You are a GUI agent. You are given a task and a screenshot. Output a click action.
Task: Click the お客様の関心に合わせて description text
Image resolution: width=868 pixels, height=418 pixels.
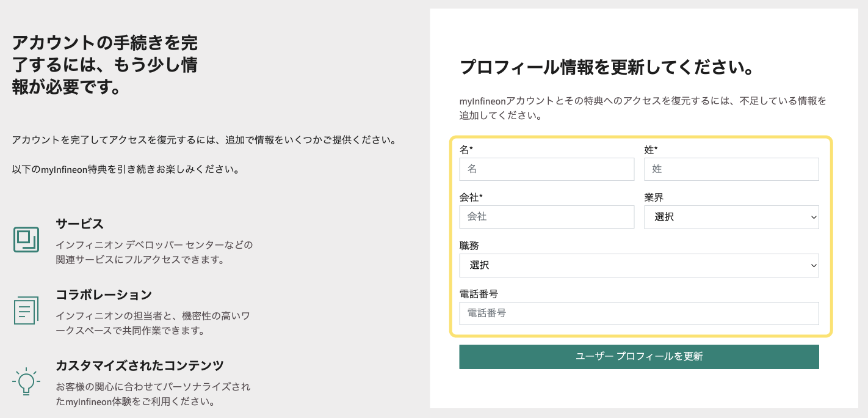pyautogui.click(x=153, y=394)
